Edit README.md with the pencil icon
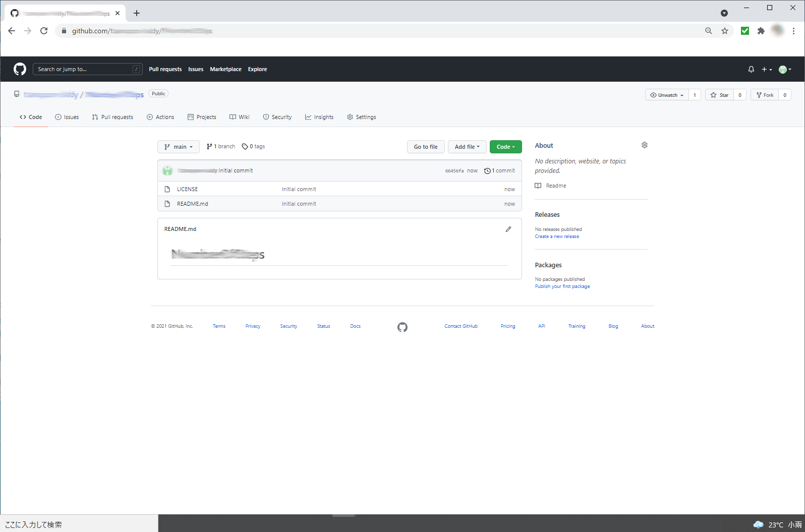The width and height of the screenshot is (805, 532). (508, 229)
